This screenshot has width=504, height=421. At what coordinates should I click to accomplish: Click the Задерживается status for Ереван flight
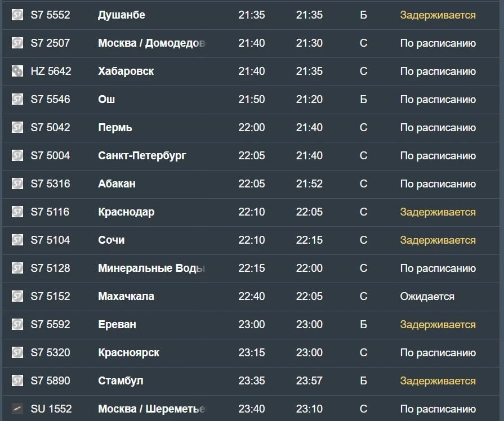[x=438, y=325]
